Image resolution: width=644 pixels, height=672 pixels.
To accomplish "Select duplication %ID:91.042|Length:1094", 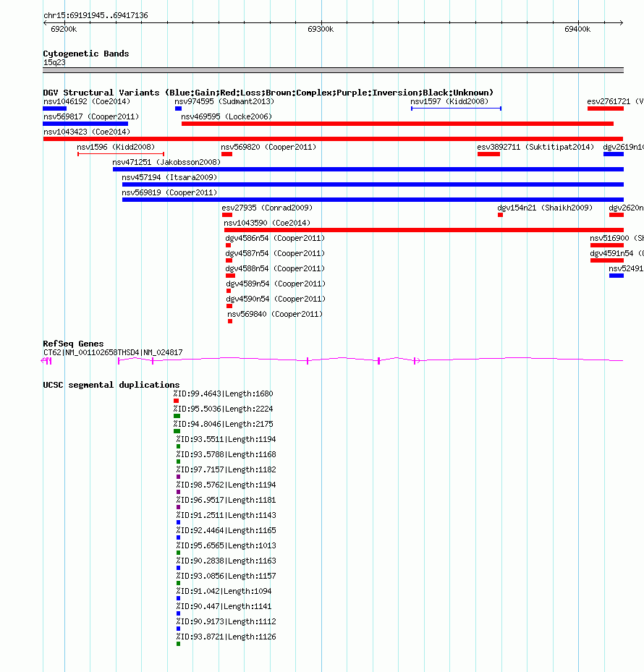I will tap(224, 592).
